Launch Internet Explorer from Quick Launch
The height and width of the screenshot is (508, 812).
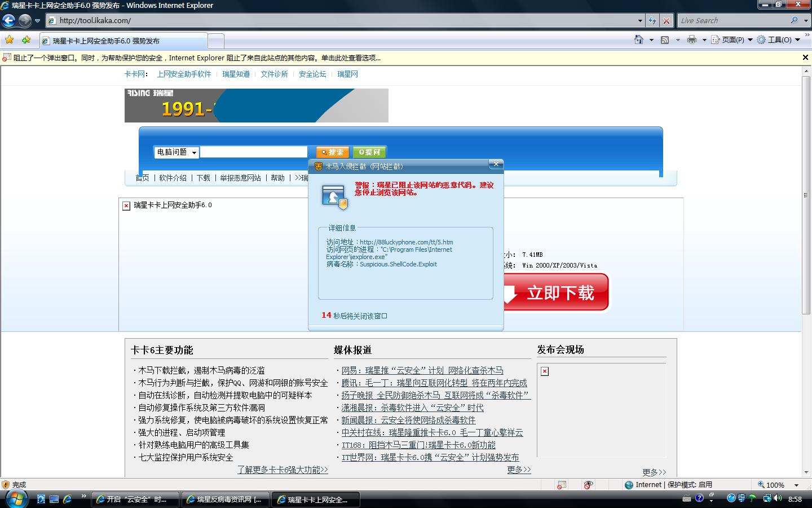67,499
